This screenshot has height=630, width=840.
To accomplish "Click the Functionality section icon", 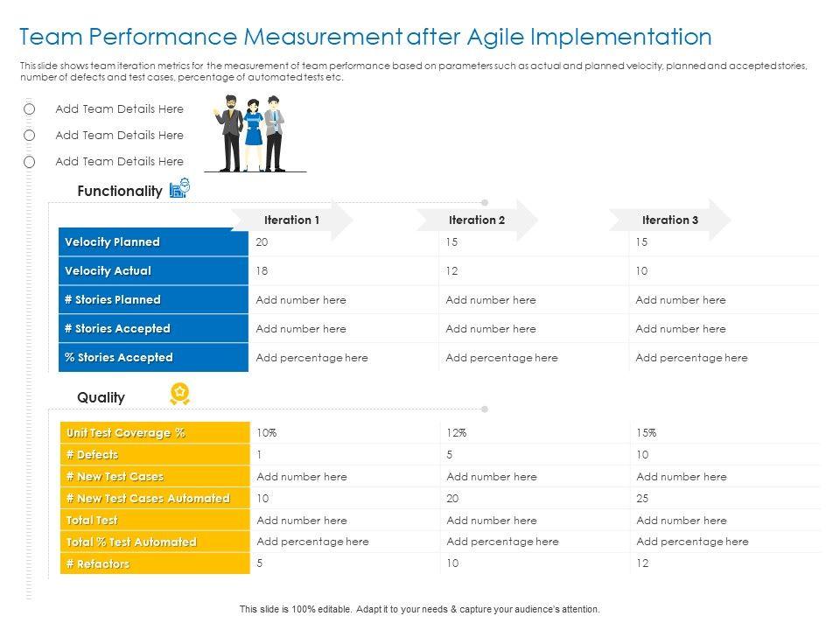I will pos(178,189).
